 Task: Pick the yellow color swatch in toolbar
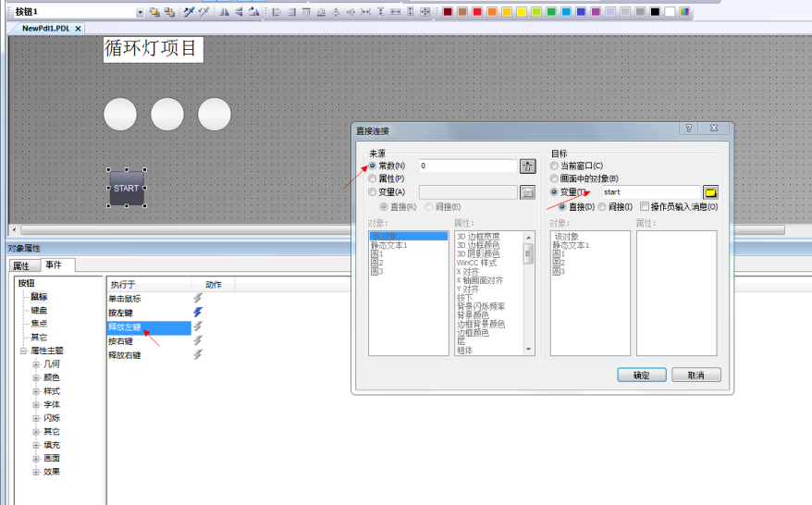(x=522, y=12)
